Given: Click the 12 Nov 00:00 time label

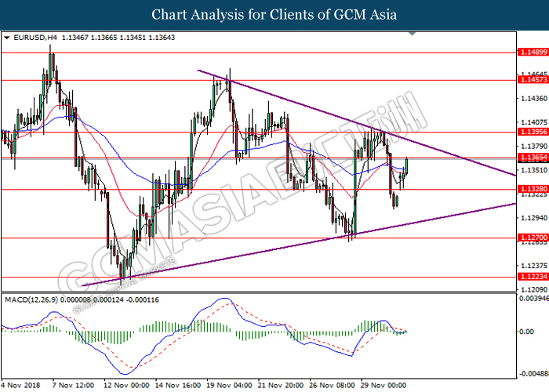Looking at the screenshot, I should [126, 385].
